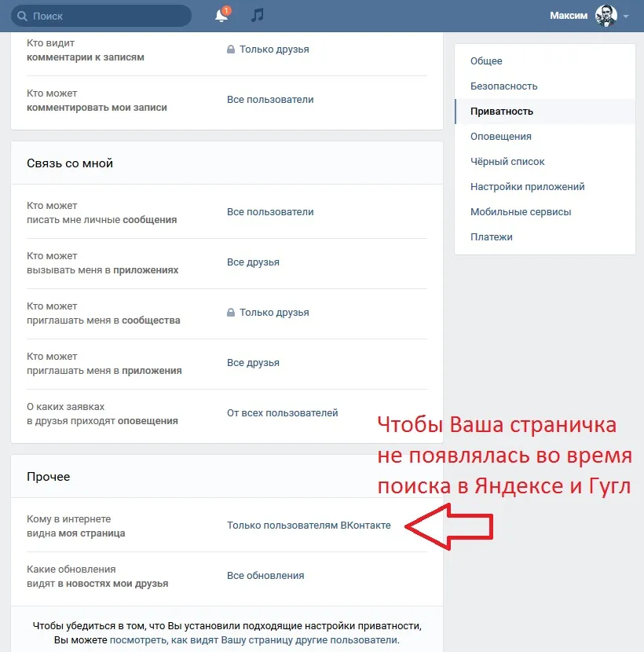Change app calling setting Все друзья
This screenshot has width=644, height=652.
pyautogui.click(x=253, y=262)
